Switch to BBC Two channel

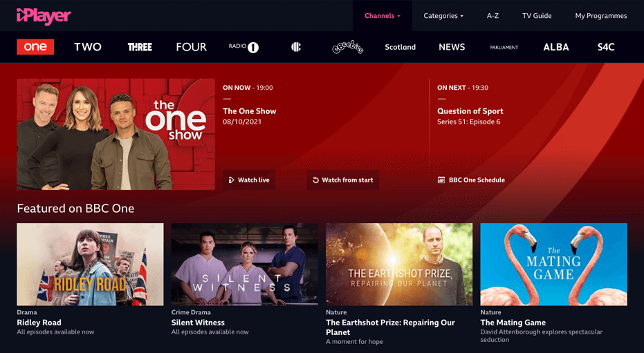(x=88, y=47)
